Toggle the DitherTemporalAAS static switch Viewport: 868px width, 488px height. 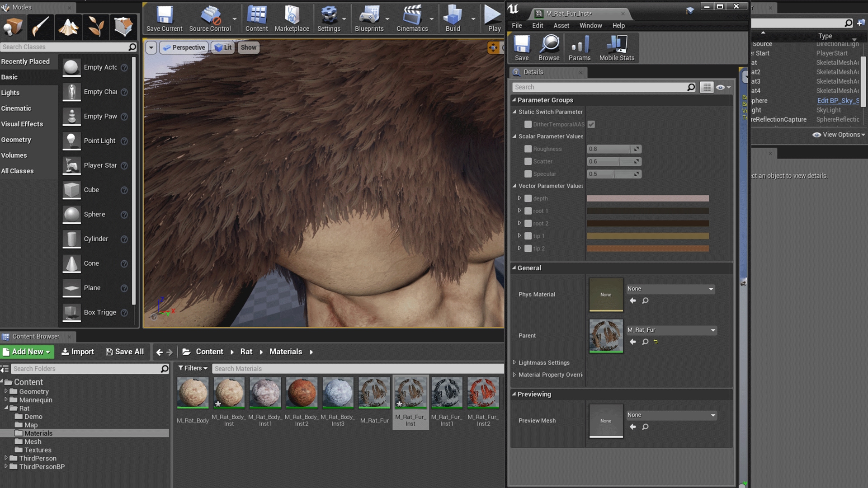[528, 124]
